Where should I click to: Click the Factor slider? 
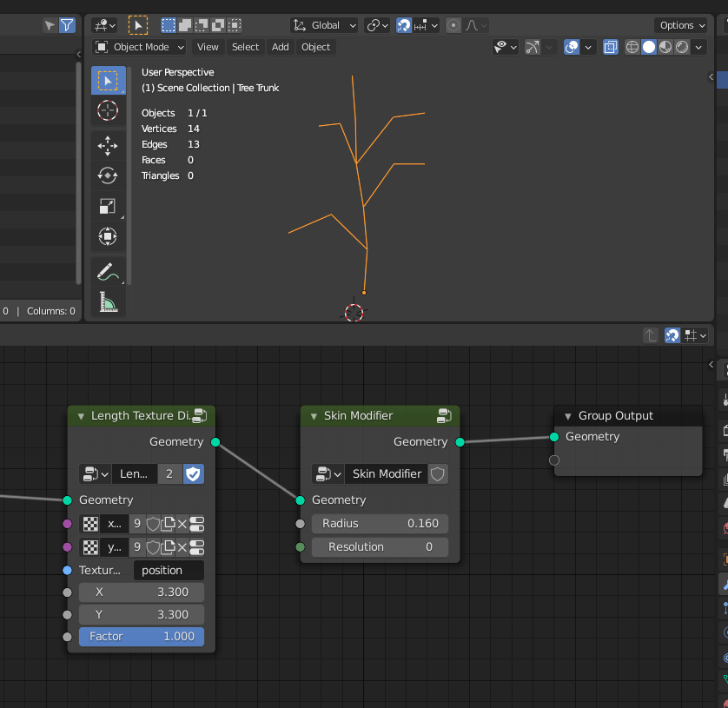point(142,637)
